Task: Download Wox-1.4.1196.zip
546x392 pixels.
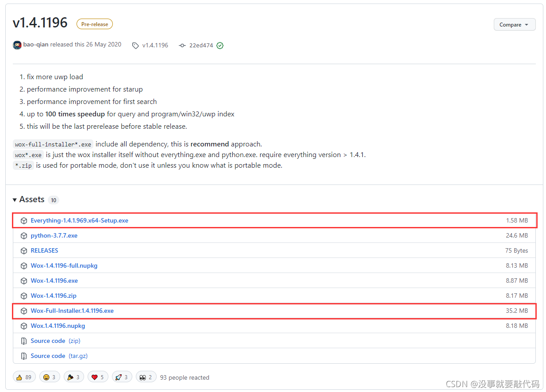Action: [54, 296]
